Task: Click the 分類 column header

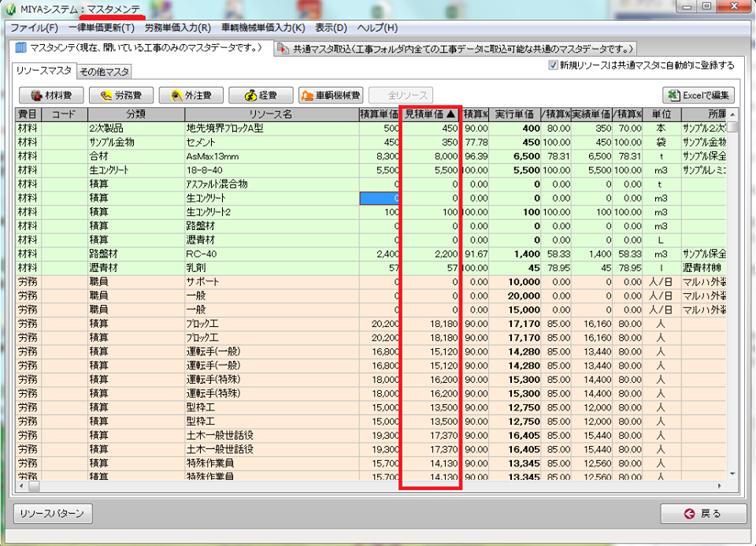Action: pyautogui.click(x=136, y=114)
